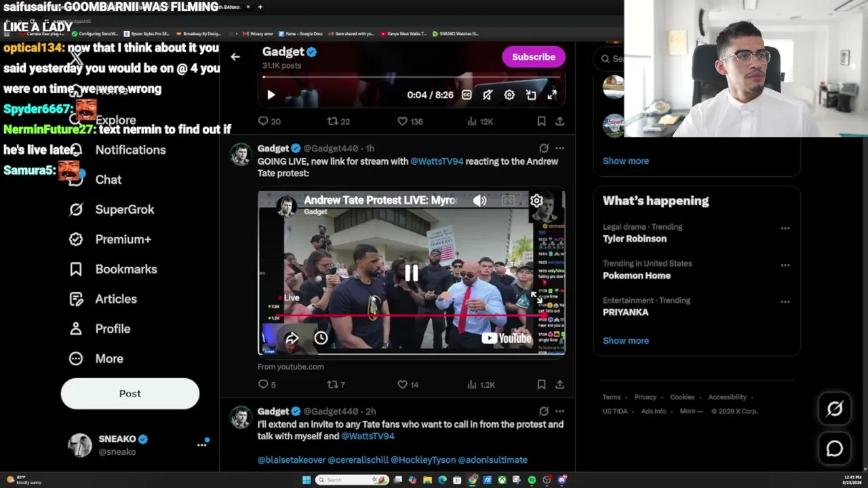Viewport: 868px width, 488px height.
Task: Open the video on YouTube via logo
Action: tap(507, 338)
